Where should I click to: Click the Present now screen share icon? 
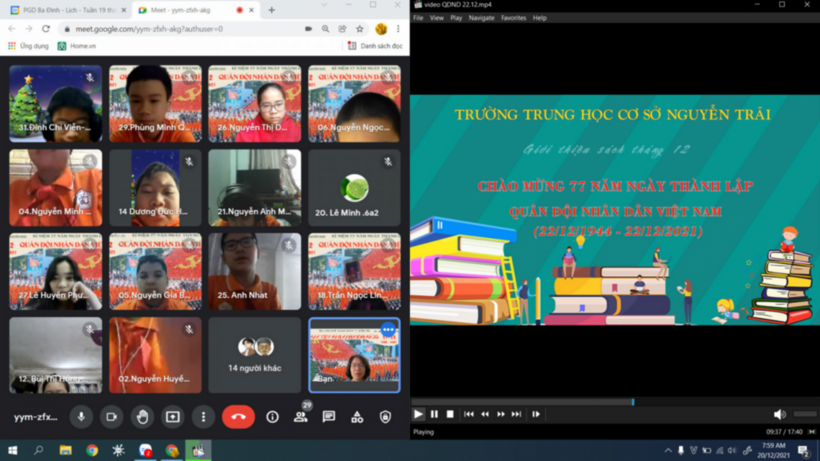click(x=173, y=417)
